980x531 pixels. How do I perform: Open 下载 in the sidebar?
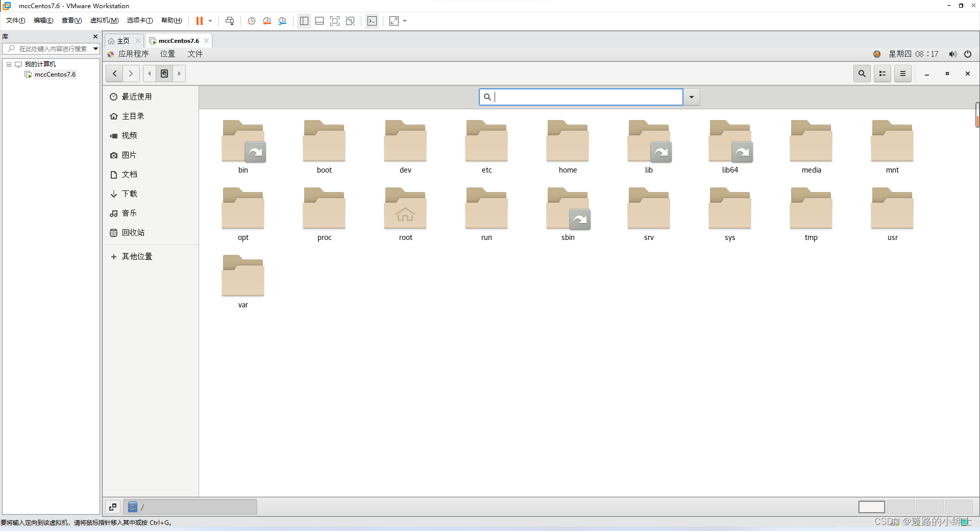151,194
